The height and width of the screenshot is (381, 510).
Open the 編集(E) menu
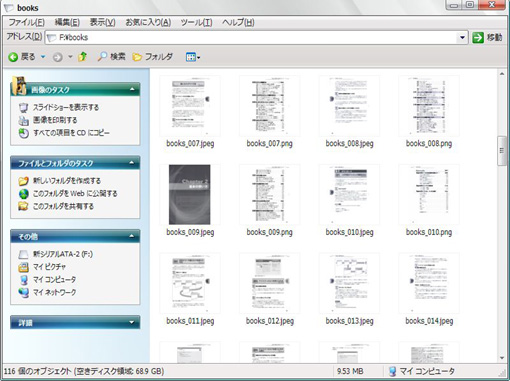67,22
